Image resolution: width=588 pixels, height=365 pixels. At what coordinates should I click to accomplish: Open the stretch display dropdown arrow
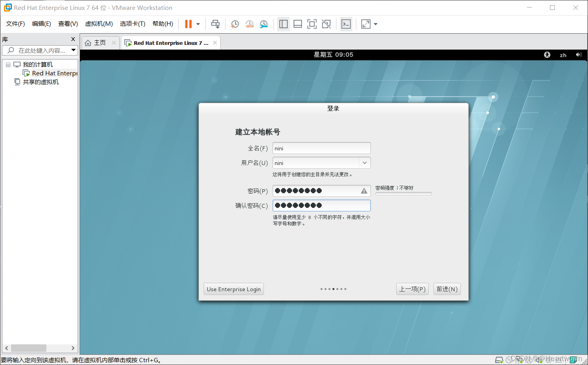376,24
